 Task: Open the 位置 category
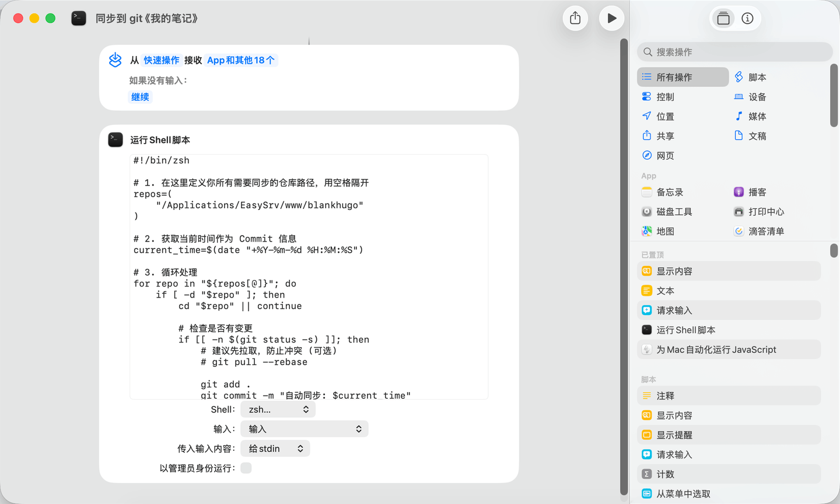pyautogui.click(x=665, y=117)
